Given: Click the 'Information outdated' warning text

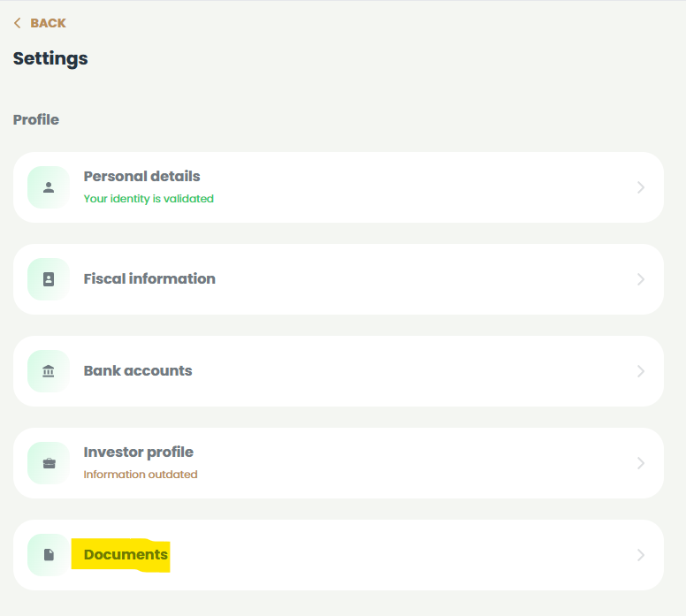Looking at the screenshot, I should [141, 475].
